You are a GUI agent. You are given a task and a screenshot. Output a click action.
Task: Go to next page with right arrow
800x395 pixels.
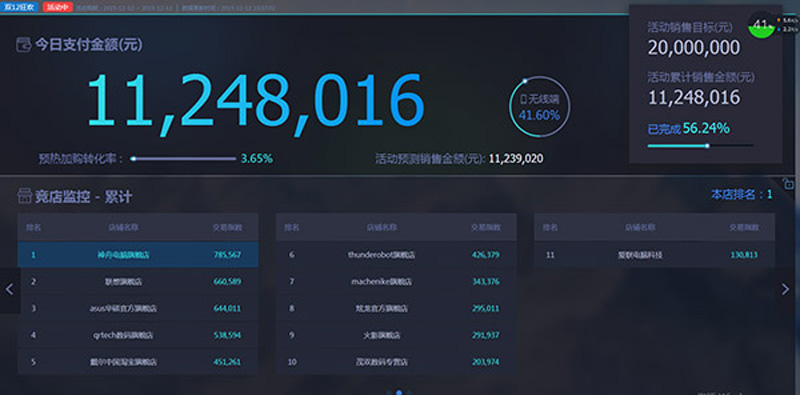coord(785,289)
